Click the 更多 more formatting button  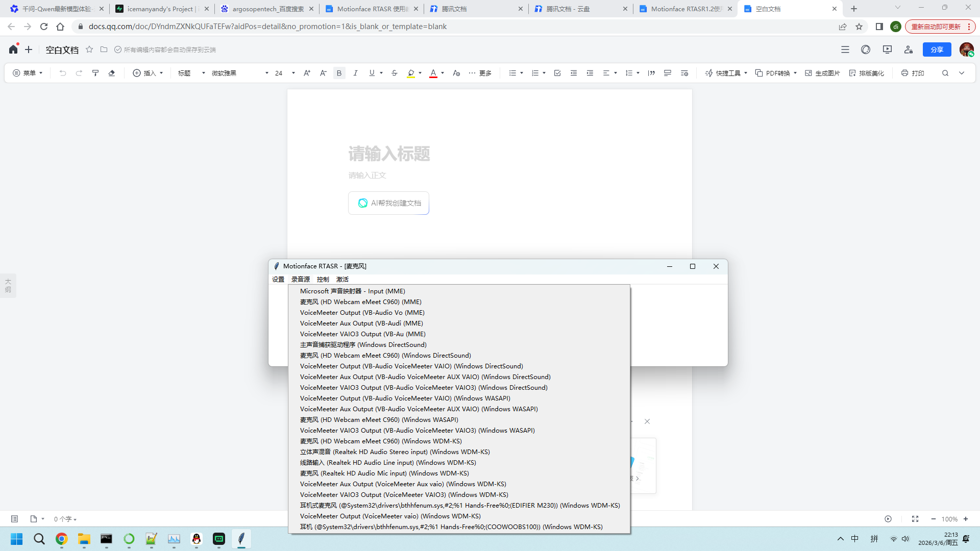pos(480,73)
